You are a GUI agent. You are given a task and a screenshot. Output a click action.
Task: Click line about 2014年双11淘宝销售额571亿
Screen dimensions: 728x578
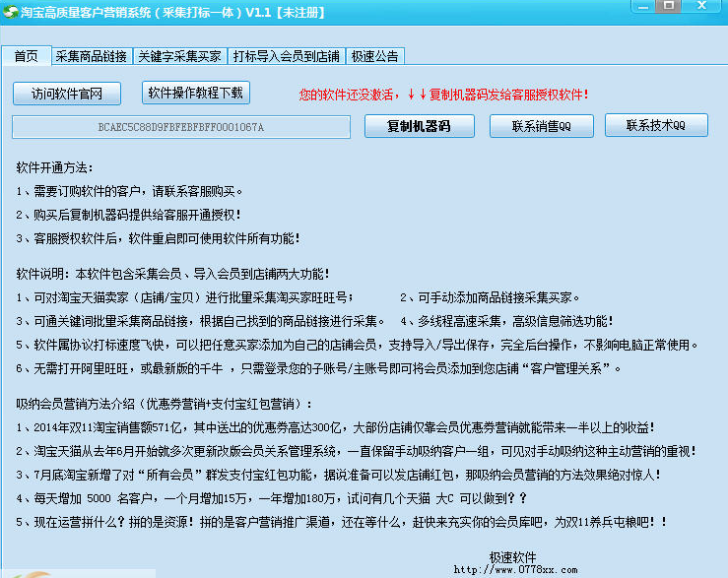coord(335,427)
